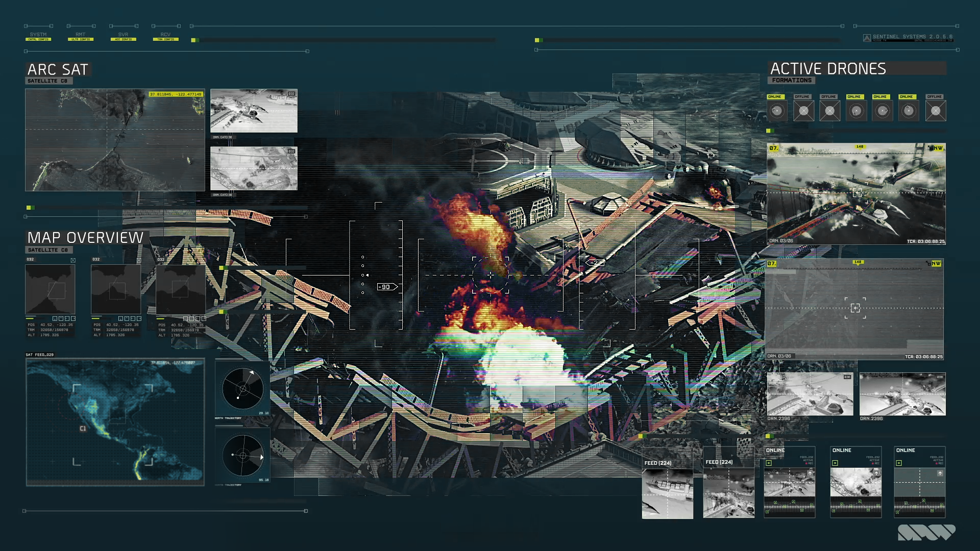Select the first ONLINE drone icon
This screenshot has width=980, height=551.
click(777, 111)
